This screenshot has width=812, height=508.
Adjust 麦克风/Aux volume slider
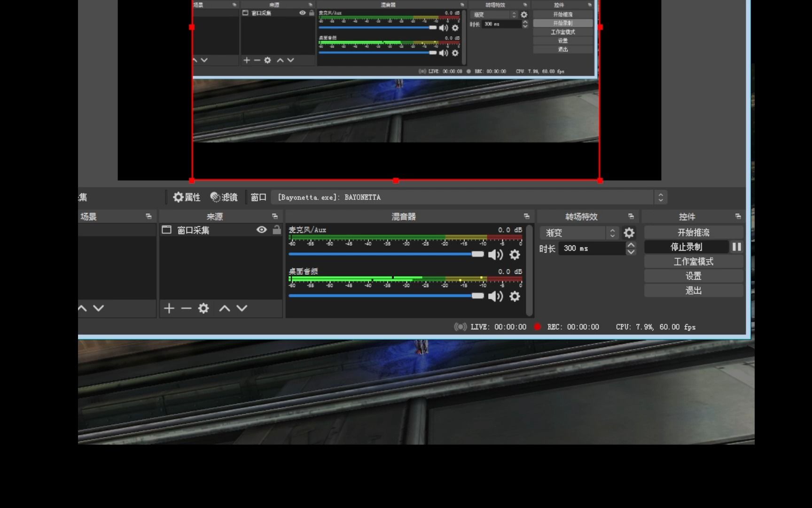(x=386, y=254)
